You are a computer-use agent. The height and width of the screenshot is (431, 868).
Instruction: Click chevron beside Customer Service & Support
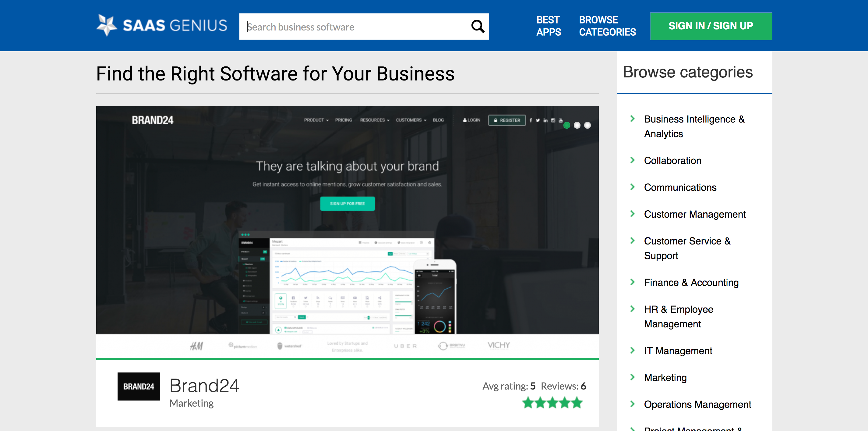tap(633, 241)
